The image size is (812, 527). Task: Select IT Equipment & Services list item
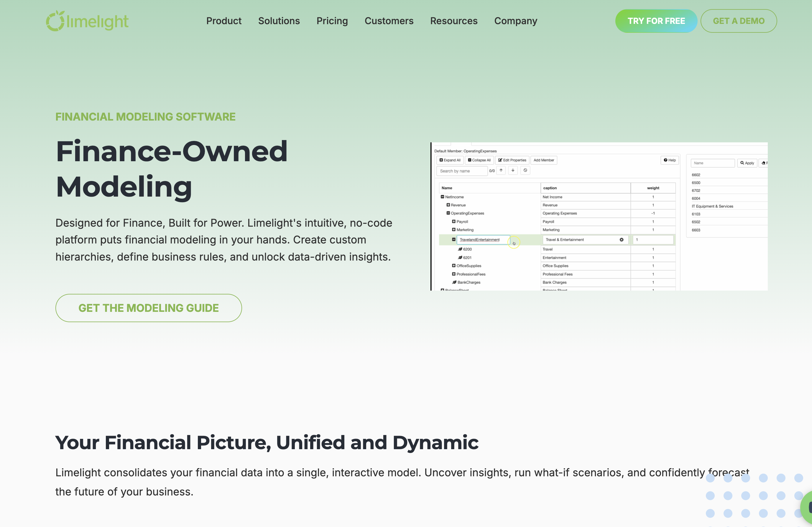pos(712,206)
